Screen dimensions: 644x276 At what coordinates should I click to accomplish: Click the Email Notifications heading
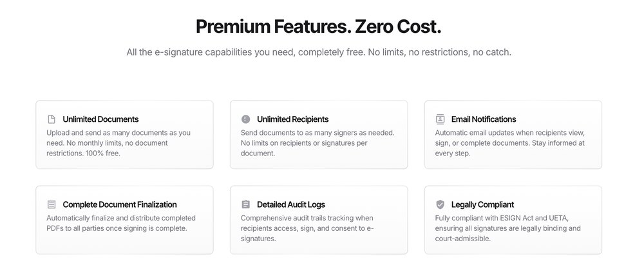click(x=484, y=119)
